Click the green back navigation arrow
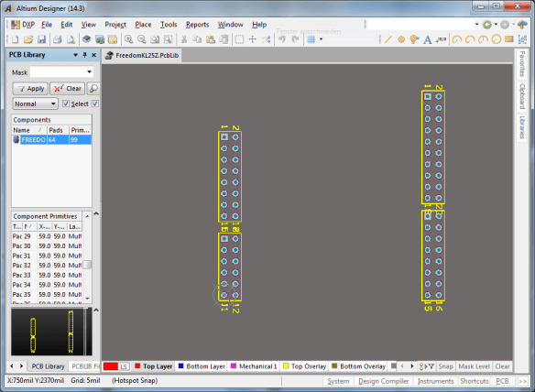Viewport: 535px width, 392px height. [487, 25]
